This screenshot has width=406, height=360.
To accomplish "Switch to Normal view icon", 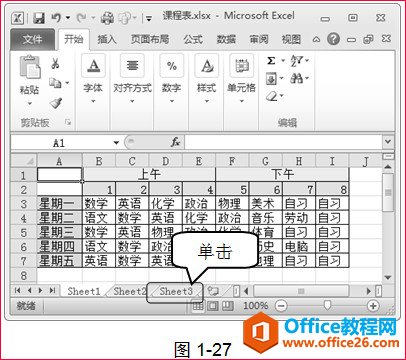I will point(198,306).
